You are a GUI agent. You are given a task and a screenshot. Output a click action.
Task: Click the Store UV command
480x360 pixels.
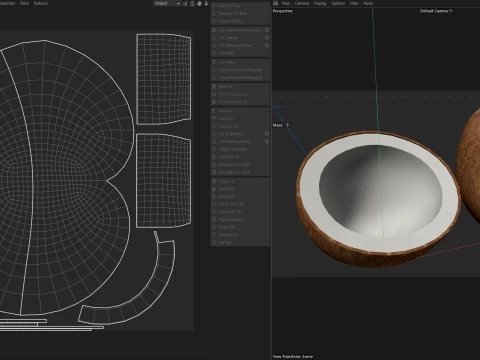(240, 227)
